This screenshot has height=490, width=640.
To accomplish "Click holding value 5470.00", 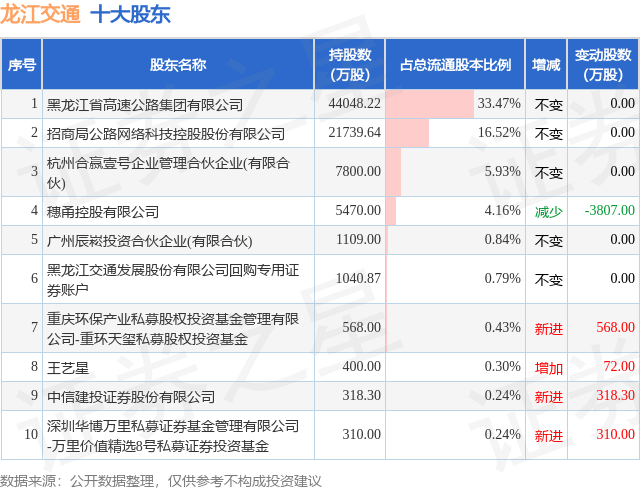I will pyautogui.click(x=358, y=210).
